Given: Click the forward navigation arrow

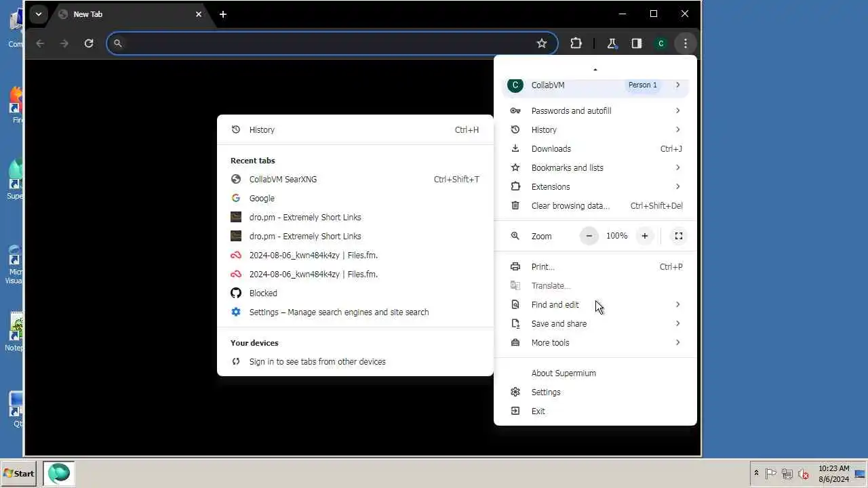Looking at the screenshot, I should click(x=64, y=43).
